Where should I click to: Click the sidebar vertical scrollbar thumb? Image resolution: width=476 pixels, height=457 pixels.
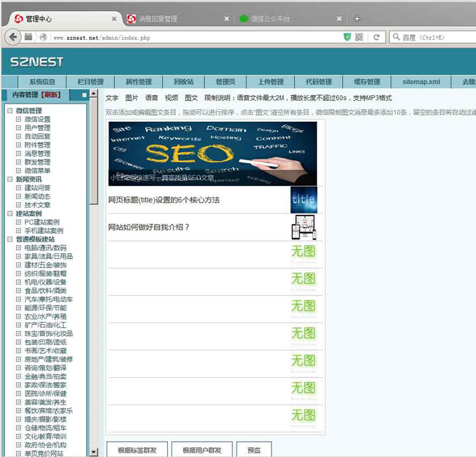93,154
